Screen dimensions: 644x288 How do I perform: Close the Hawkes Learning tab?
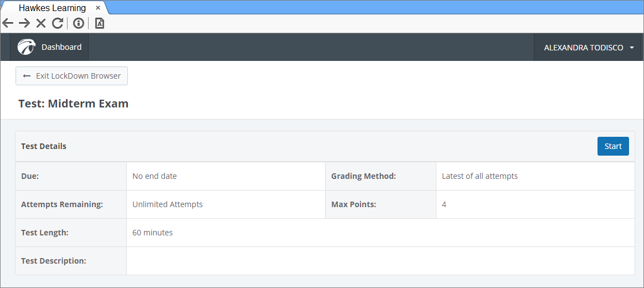[x=98, y=8]
